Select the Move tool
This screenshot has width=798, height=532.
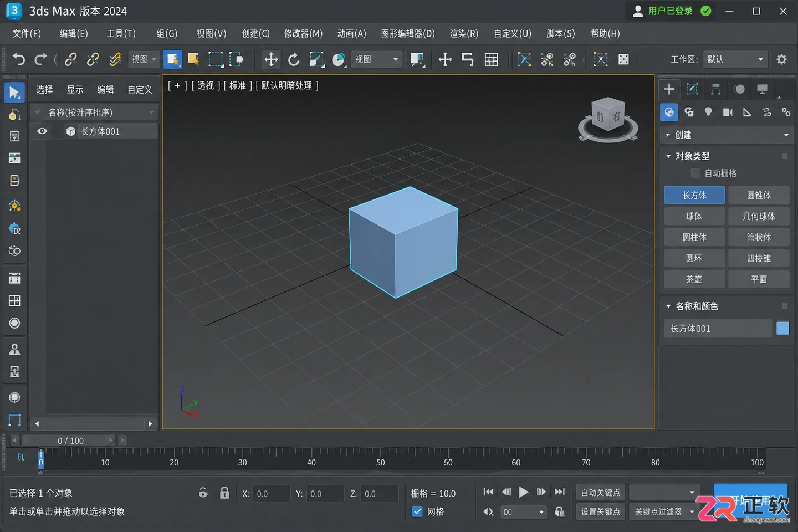pyautogui.click(x=271, y=59)
